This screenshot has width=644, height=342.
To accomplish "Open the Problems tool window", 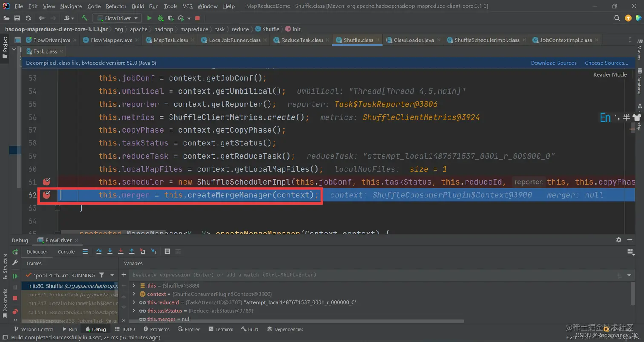I will tap(155, 329).
